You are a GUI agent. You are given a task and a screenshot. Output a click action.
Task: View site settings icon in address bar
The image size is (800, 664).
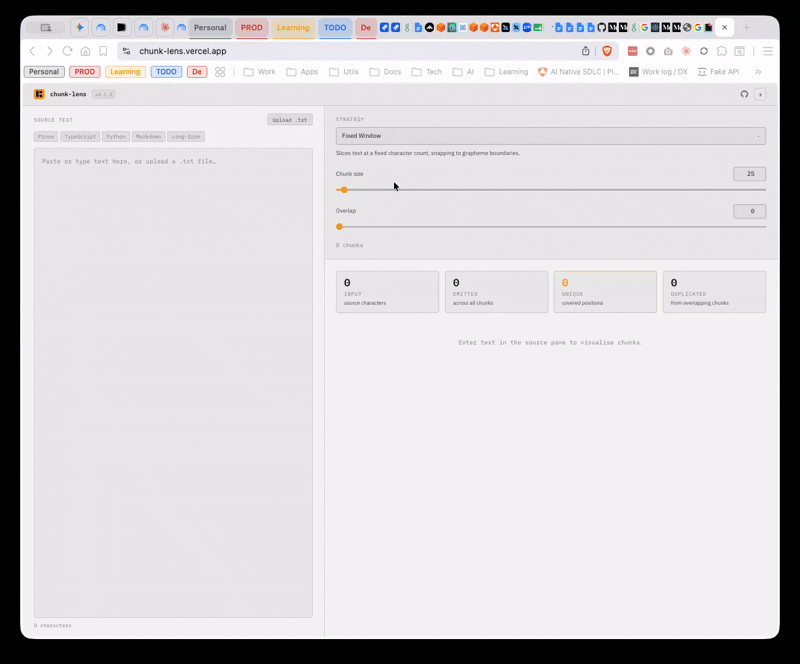127,51
